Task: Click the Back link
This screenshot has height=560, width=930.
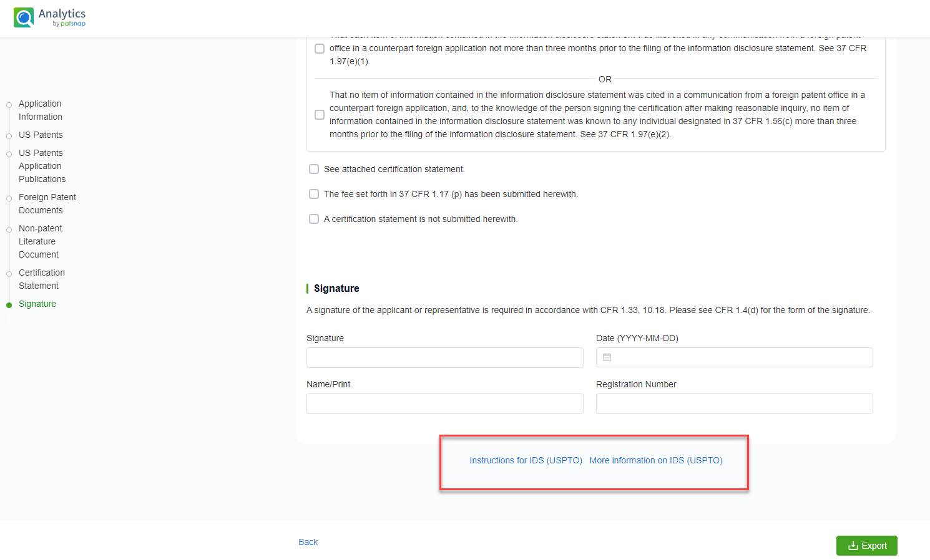Action: [x=308, y=542]
